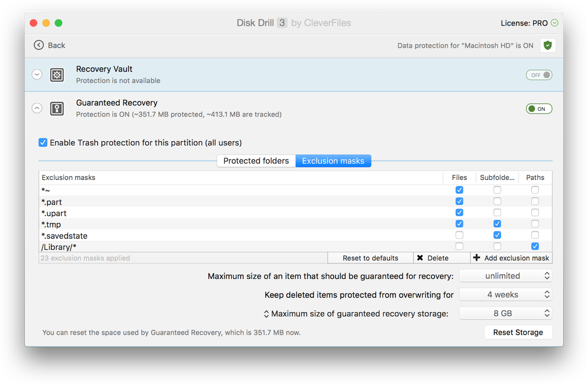The width and height of the screenshot is (588, 384).
Task: Check Files checkbox for /Library/* mask
Action: (459, 246)
